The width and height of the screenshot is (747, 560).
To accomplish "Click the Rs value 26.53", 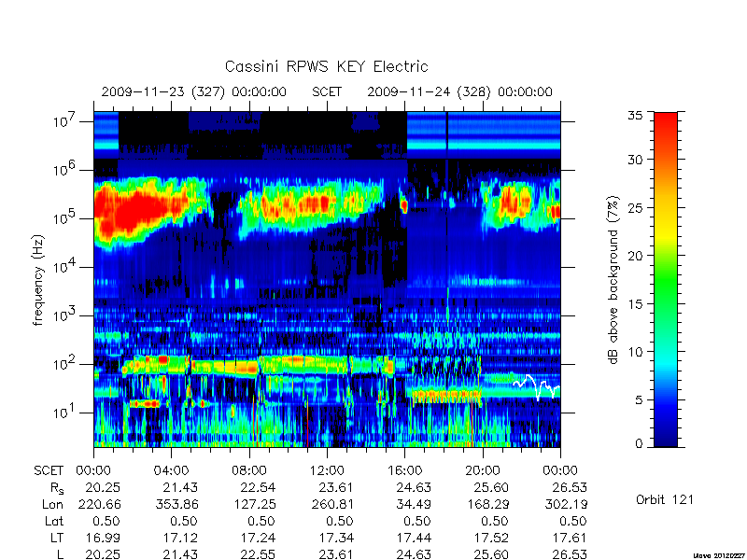I will [570, 487].
